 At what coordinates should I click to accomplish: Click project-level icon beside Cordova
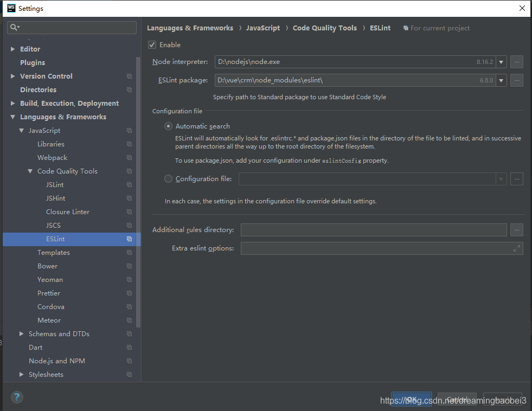coord(129,306)
